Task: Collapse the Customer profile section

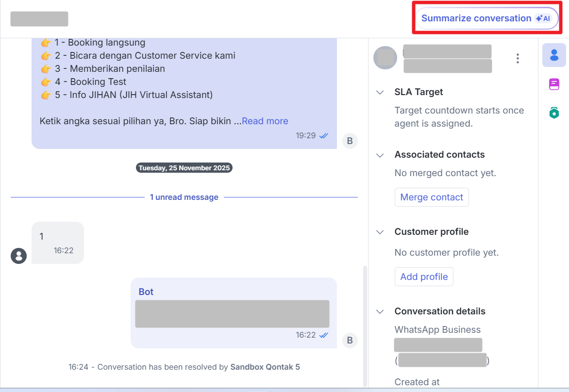Action: [380, 232]
